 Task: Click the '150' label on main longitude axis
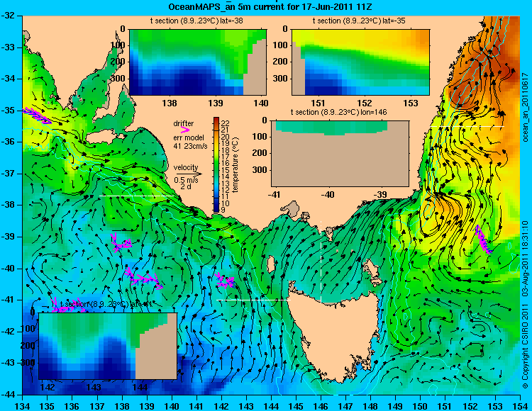click(421, 405)
